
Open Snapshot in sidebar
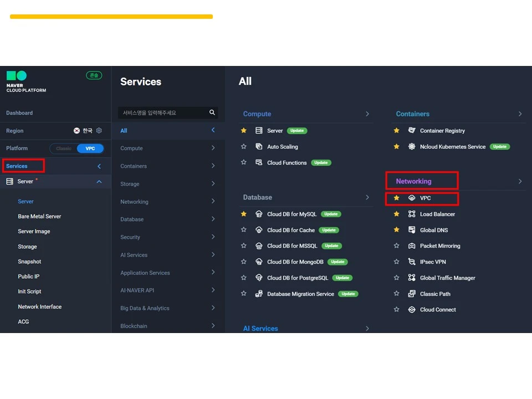click(x=29, y=262)
